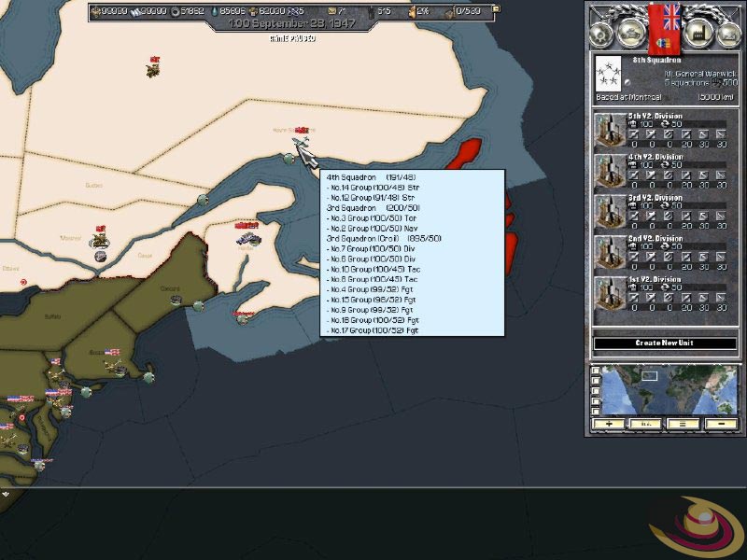This screenshot has height=560, width=747.
Task: Click the minimap world overview
Action: coord(668,389)
